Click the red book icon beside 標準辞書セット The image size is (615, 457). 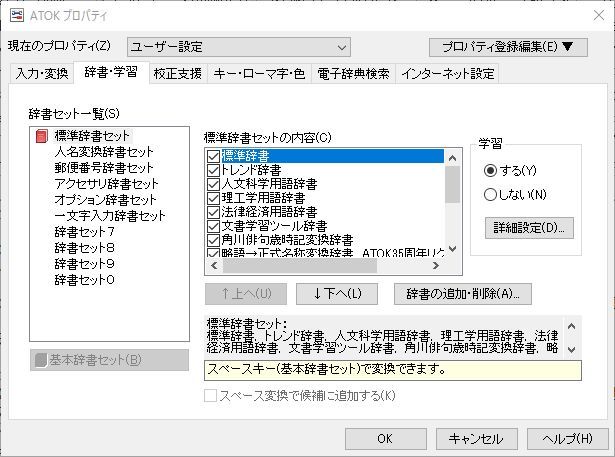[42, 136]
